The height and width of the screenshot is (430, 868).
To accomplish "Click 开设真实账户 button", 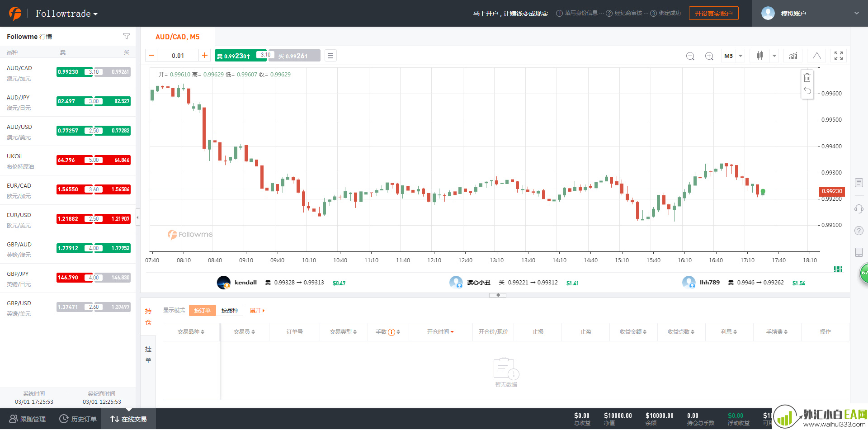I will [714, 13].
